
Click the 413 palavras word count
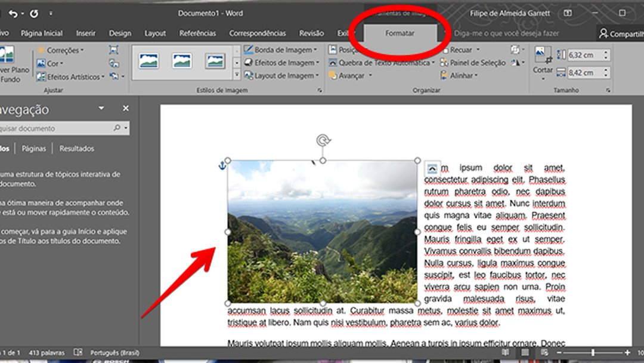click(x=48, y=353)
